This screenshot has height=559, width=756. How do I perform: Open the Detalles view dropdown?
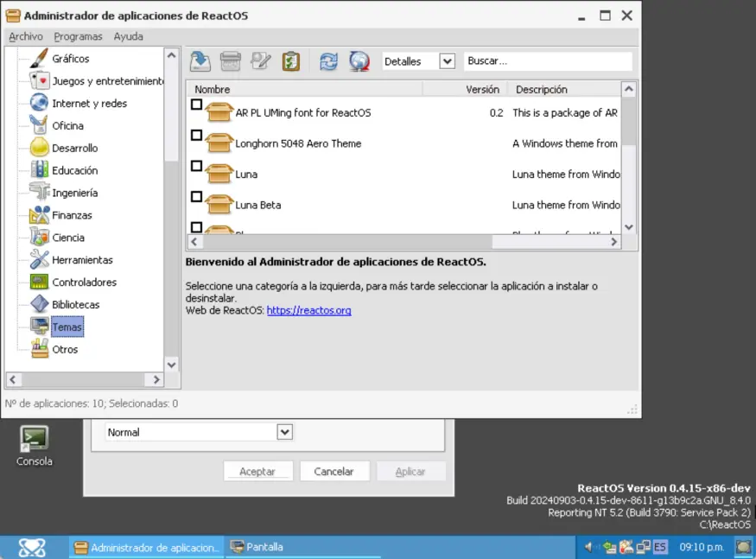pyautogui.click(x=447, y=61)
